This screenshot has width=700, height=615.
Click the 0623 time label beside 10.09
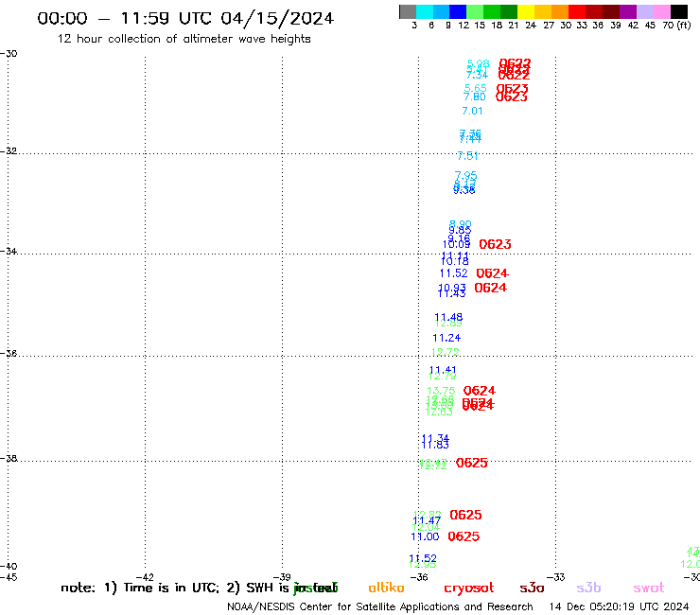(495, 244)
